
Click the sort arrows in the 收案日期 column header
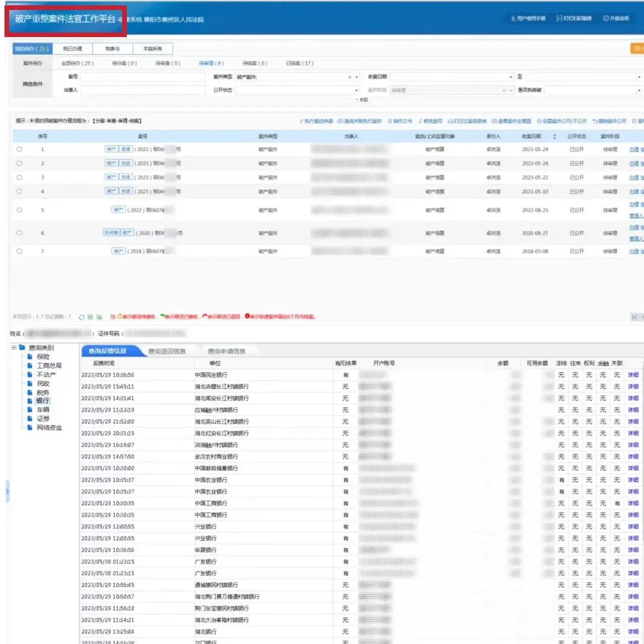coord(554,136)
